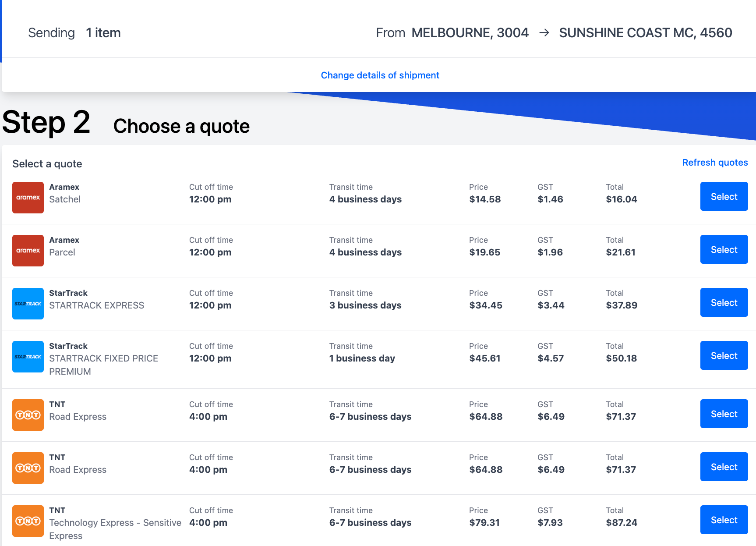Click the $50.18 total amount
Screen dimensions: 756x546
pyautogui.click(x=622, y=358)
